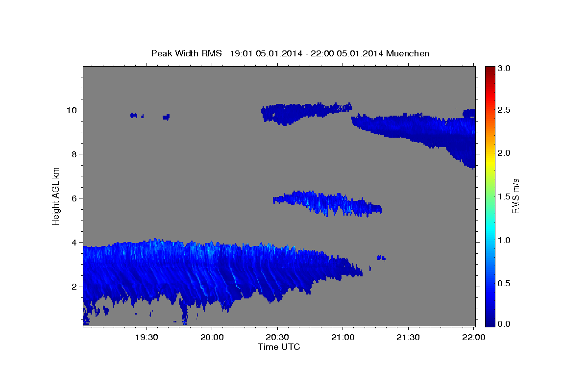
Task: Click the 20:00 time tick label
Action: [212, 337]
